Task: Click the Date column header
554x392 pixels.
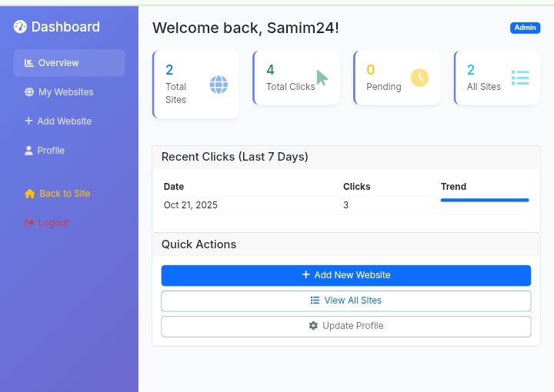Action: coord(174,186)
